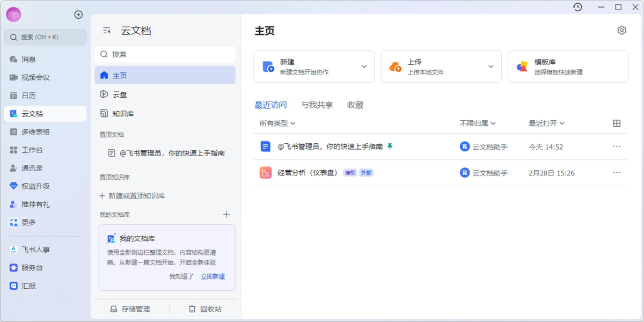The image size is (644, 322).
Task: Click the 置顶文档 section label
Action: [112, 135]
